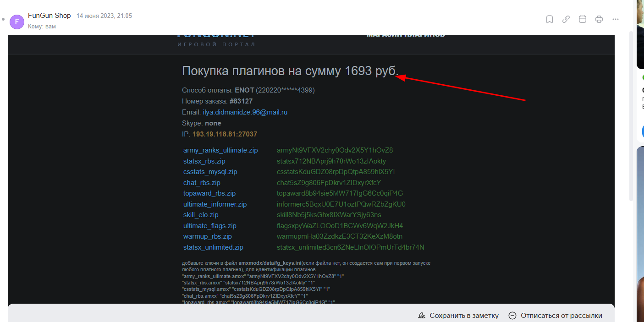Screen dimensions: 644x322
Task: Select the key beginning topaward8b94sie5
Action: tap(340, 193)
